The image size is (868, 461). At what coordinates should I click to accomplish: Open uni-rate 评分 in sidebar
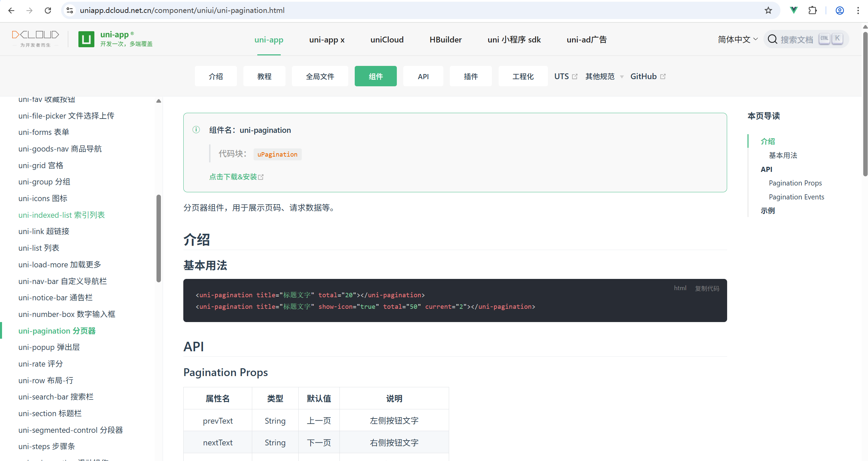[41, 364]
